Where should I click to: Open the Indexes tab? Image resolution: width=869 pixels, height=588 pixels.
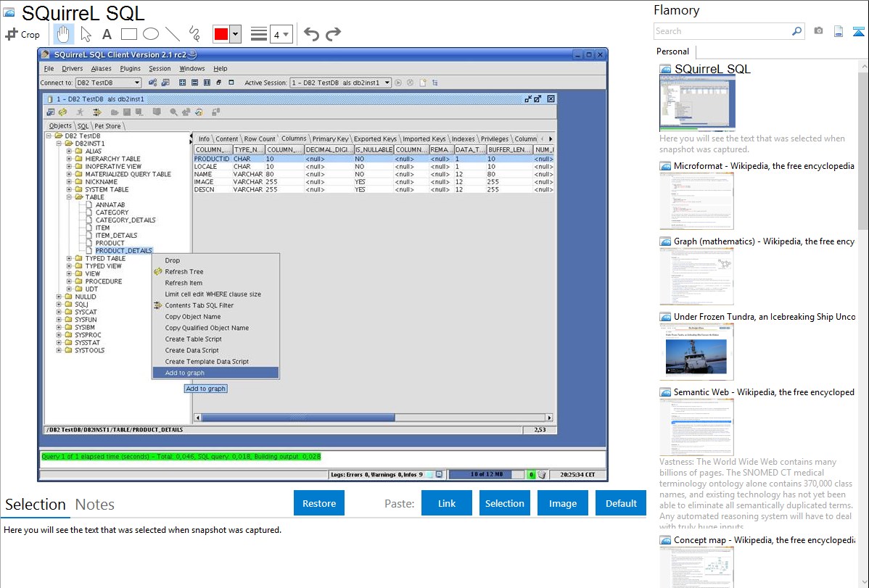[463, 138]
